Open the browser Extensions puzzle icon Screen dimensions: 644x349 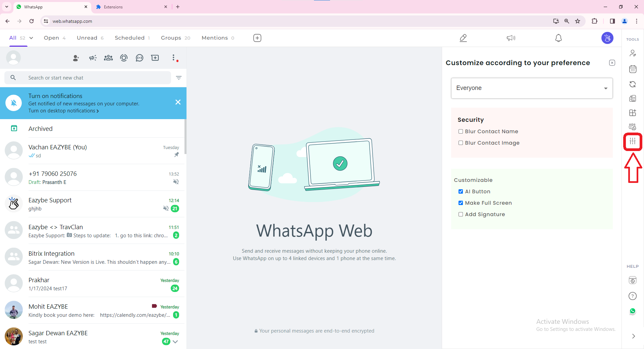coord(594,21)
